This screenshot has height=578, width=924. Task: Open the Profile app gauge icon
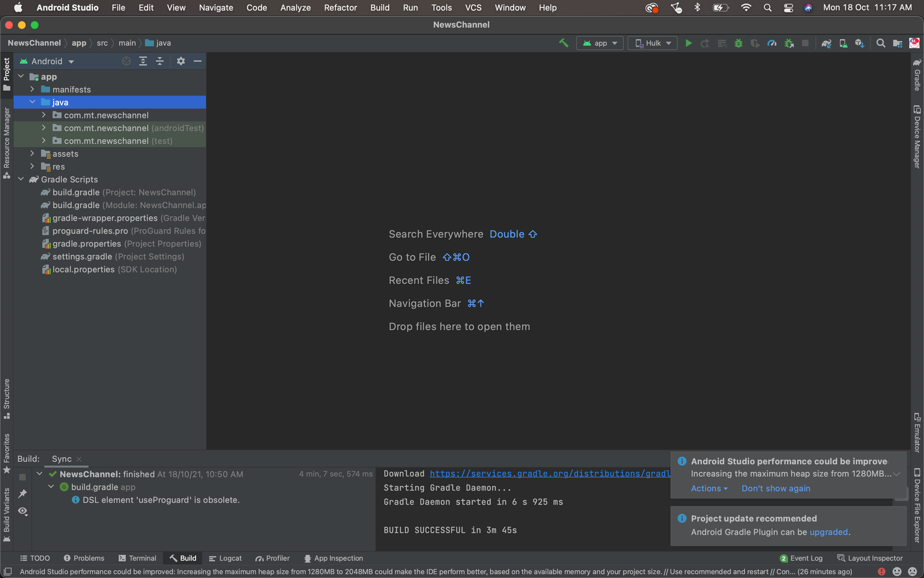tap(772, 43)
